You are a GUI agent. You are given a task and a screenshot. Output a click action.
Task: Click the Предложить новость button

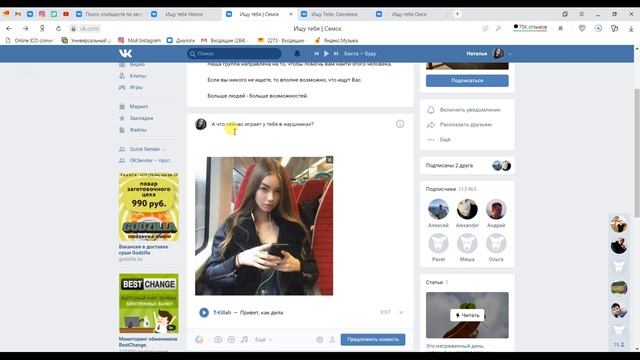click(373, 340)
